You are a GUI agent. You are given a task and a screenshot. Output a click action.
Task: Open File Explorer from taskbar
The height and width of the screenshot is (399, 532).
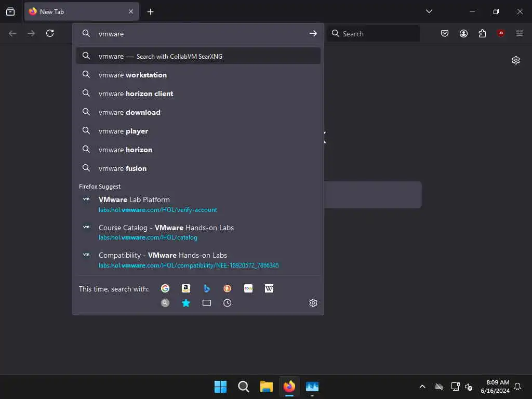point(267,387)
